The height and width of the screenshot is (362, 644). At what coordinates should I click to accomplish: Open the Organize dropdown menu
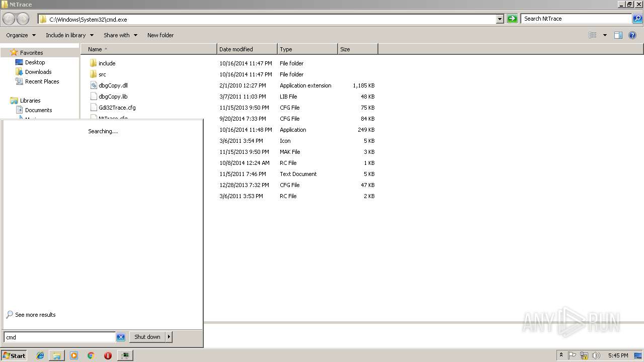click(x=21, y=35)
